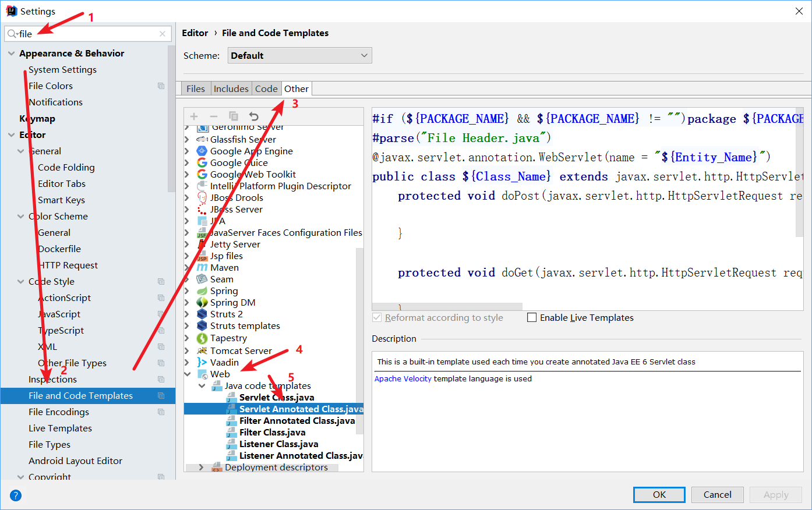Click the Maven icon
Screen dimensions: 812x510
click(202, 267)
